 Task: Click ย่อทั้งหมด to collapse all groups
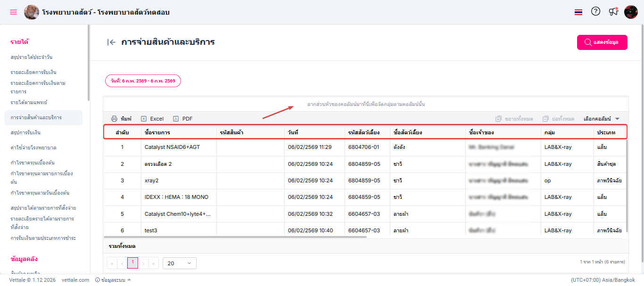[558, 119]
